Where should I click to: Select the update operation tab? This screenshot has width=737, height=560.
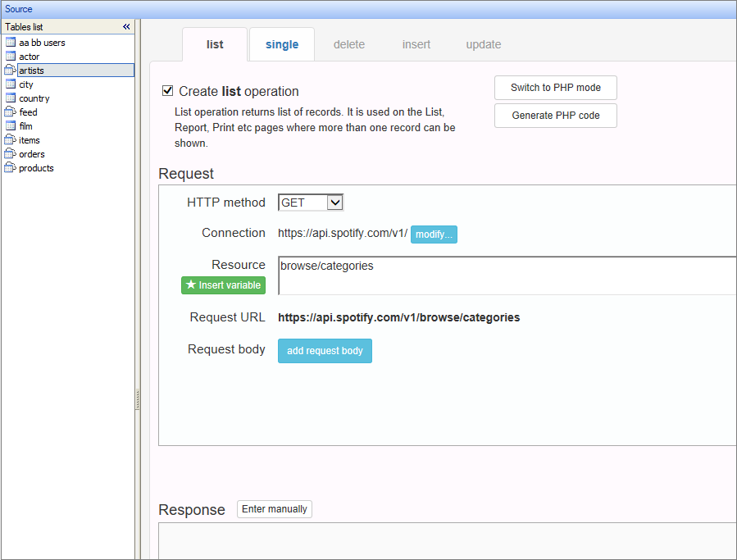point(483,45)
